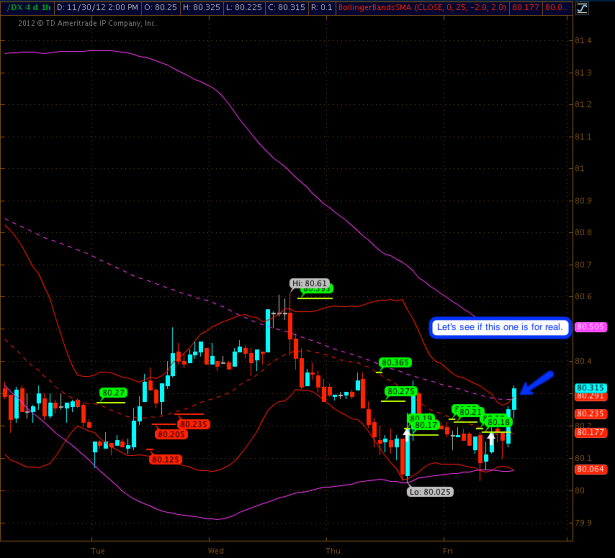Viewport: 615px width, 558px height.
Task: Select the magenta 80.505 axis price label
Action: point(591,327)
